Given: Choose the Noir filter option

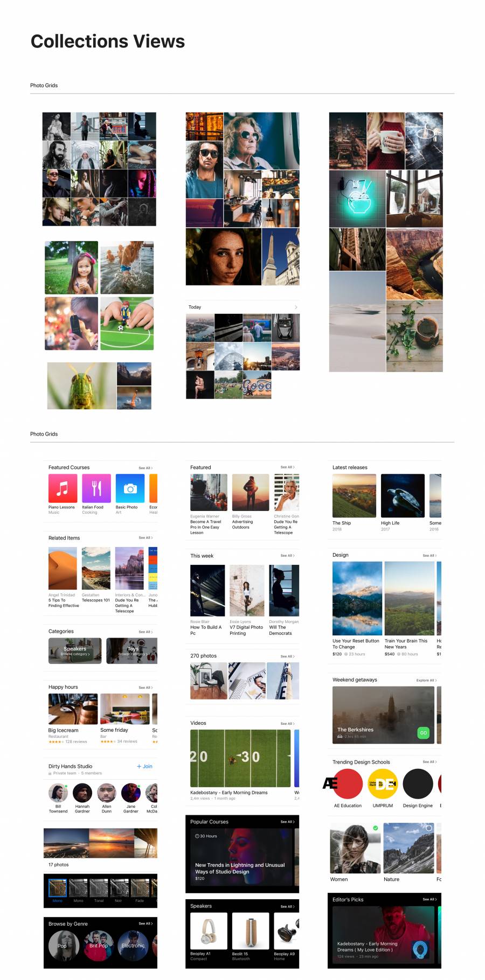Looking at the screenshot, I should (x=119, y=888).
